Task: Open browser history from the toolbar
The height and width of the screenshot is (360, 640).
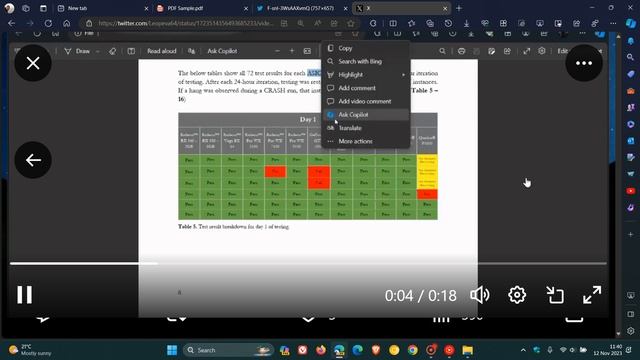Action: point(448,23)
